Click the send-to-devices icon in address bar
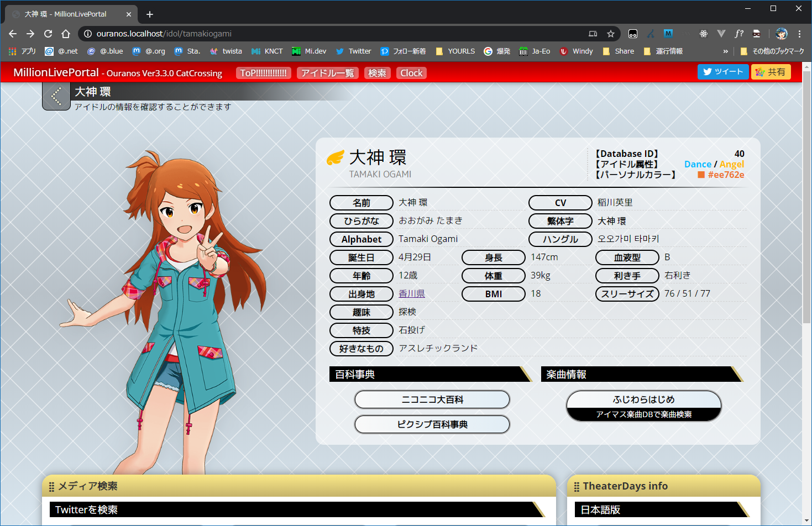 coord(593,34)
